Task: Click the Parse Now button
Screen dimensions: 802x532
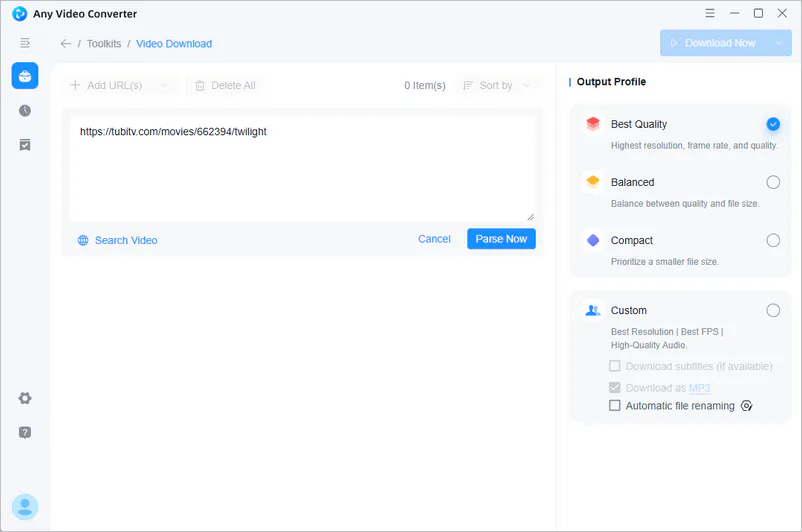Action: coord(501,239)
